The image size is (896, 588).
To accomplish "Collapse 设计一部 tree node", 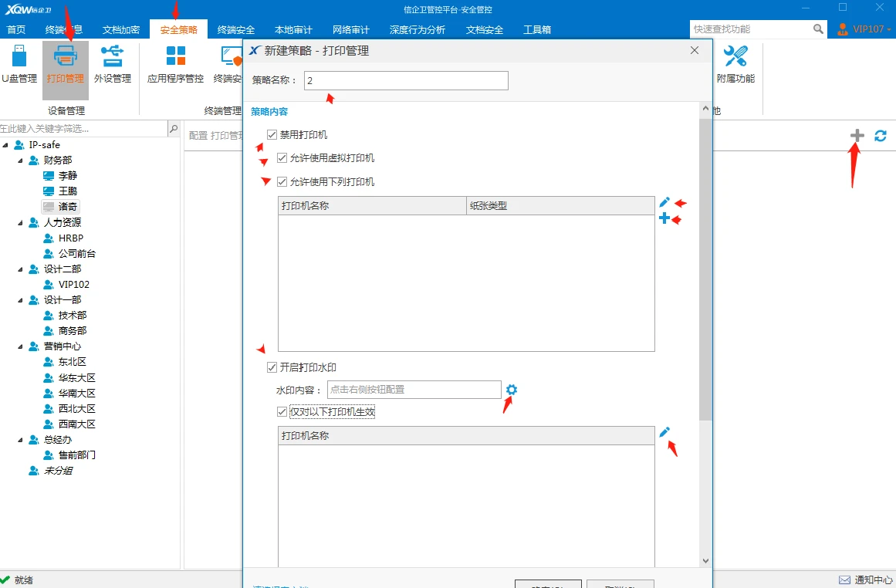I will point(20,300).
